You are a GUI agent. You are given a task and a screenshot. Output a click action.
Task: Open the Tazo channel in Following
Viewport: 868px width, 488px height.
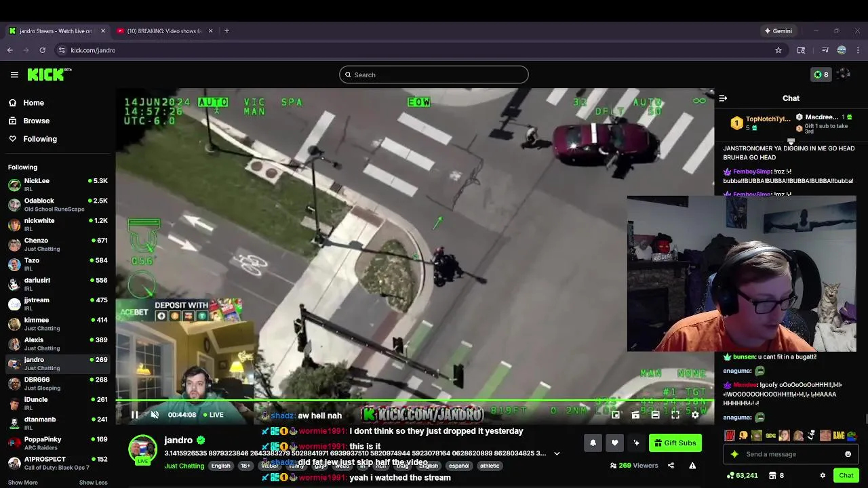tap(58, 264)
